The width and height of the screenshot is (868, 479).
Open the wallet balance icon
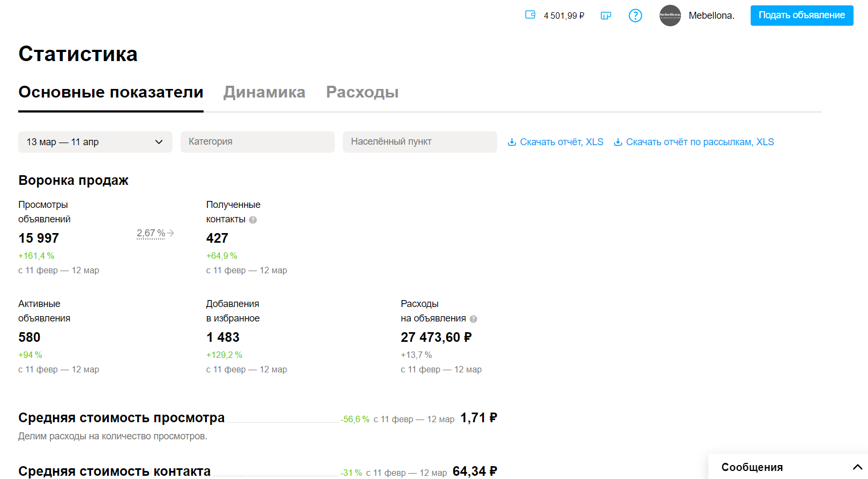pyautogui.click(x=530, y=15)
